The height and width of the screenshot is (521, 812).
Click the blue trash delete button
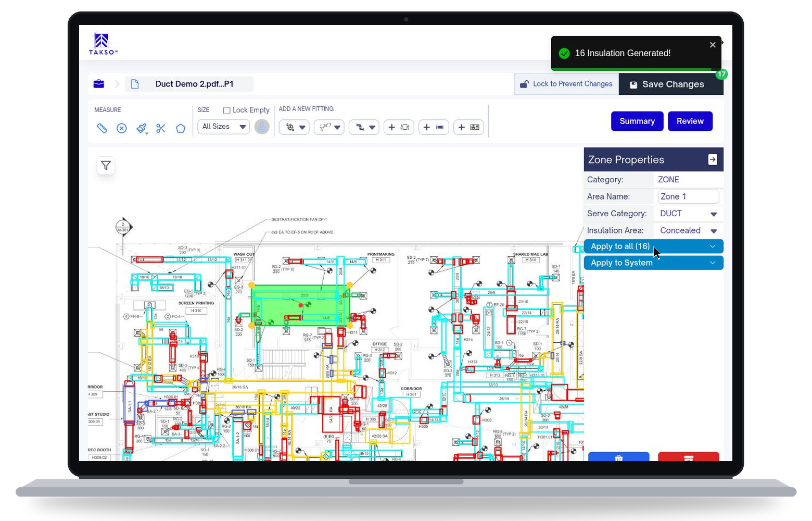tap(619, 457)
